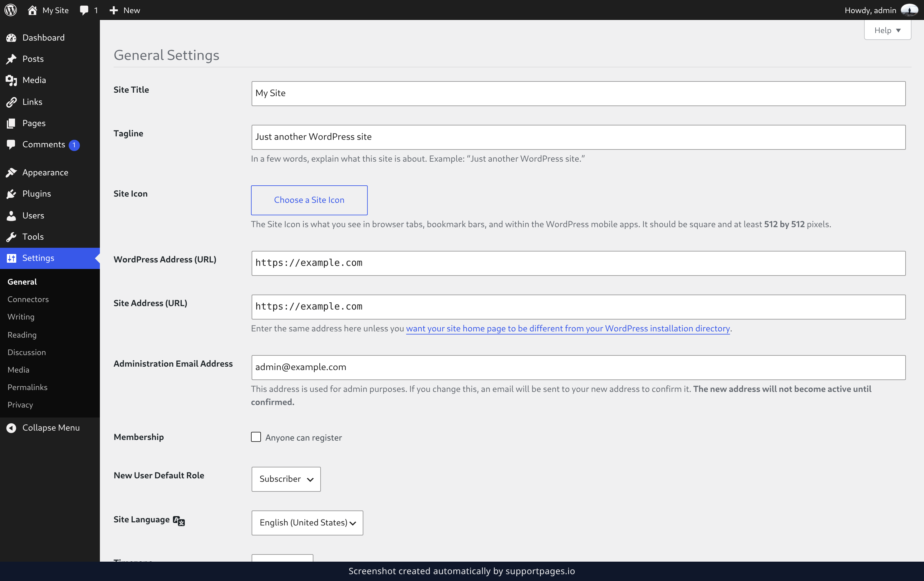Open Permalinks settings submenu
The height and width of the screenshot is (581, 924).
tap(27, 387)
